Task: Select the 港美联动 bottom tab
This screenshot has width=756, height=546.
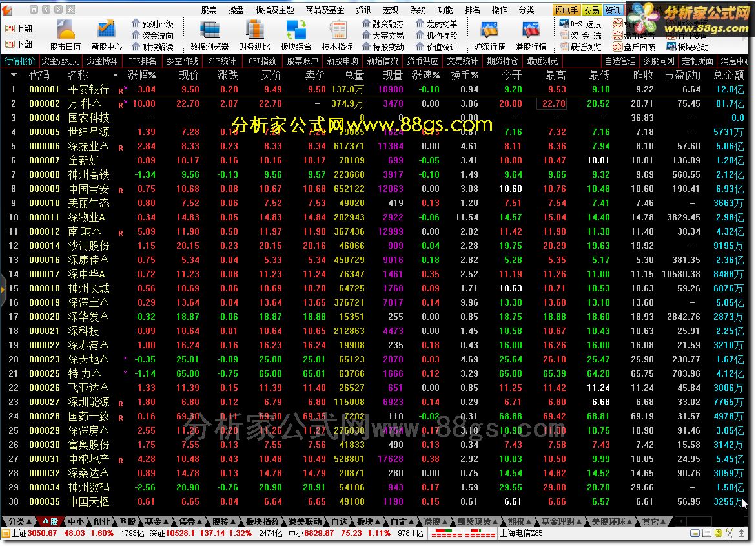Action: [305, 521]
